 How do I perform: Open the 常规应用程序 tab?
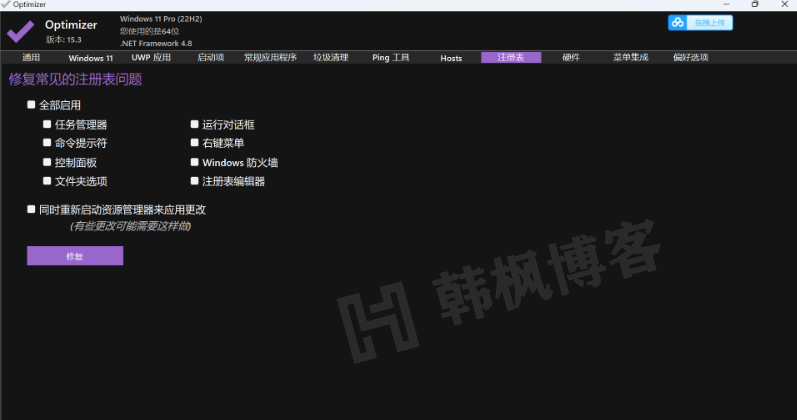(270, 57)
